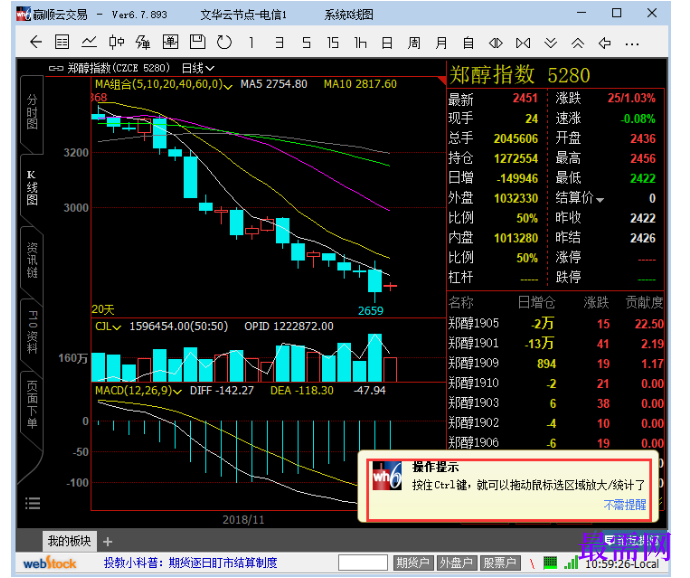Click the 不需提醒 link in tip popup
The image size is (690, 578).
pos(625,504)
